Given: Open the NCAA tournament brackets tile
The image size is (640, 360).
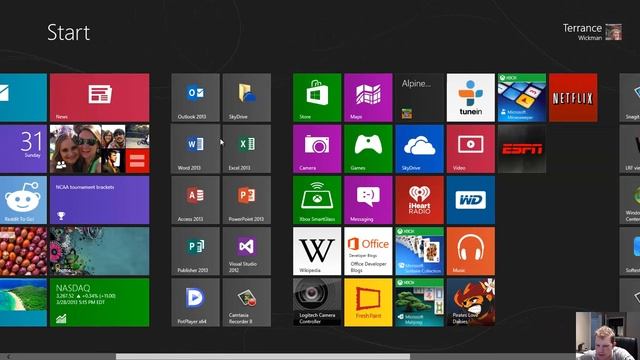Looking at the screenshot, I should pos(100,200).
